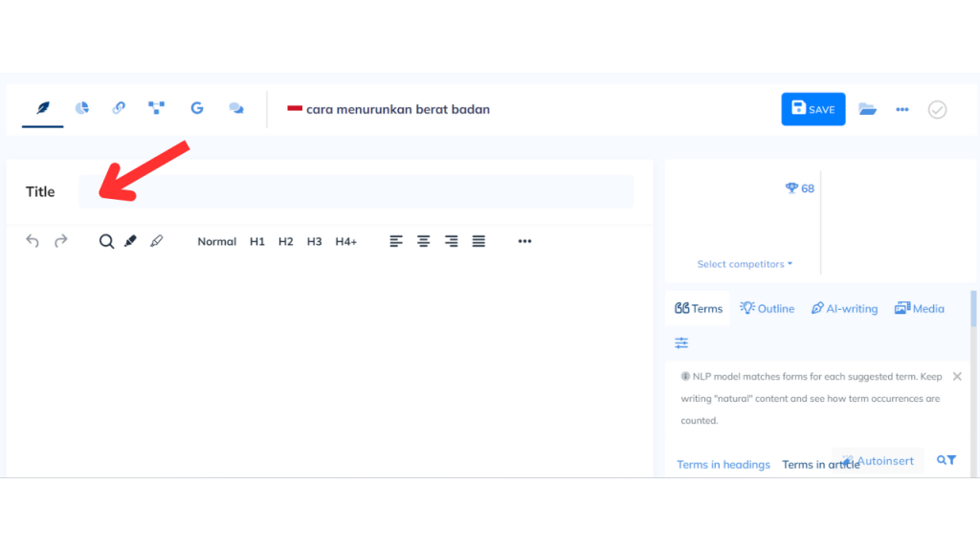The width and height of the screenshot is (980, 551).
Task: Switch to the Outline tab
Action: 767,308
